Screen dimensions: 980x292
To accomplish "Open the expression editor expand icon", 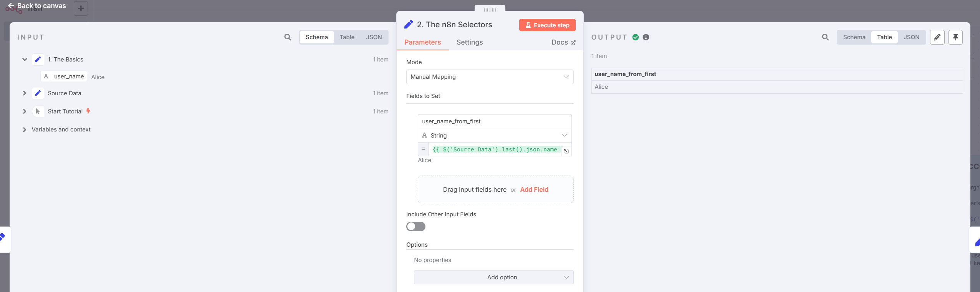I will [566, 151].
